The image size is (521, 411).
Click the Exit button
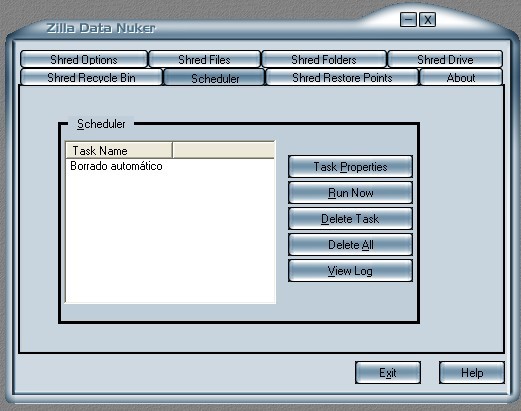[388, 372]
